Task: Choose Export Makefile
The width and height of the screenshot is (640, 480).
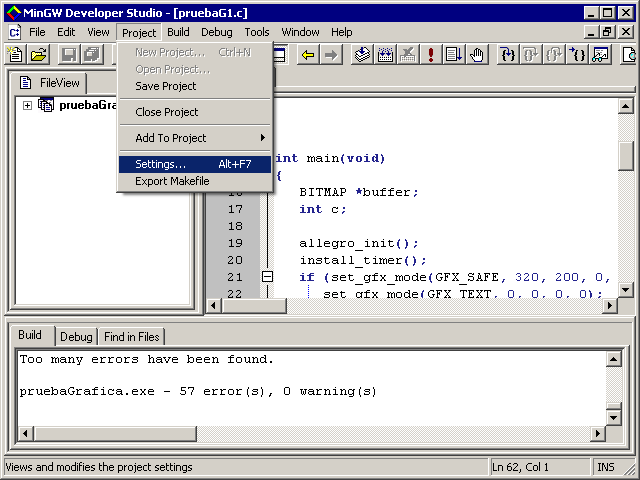Action: pyautogui.click(x=195, y=181)
